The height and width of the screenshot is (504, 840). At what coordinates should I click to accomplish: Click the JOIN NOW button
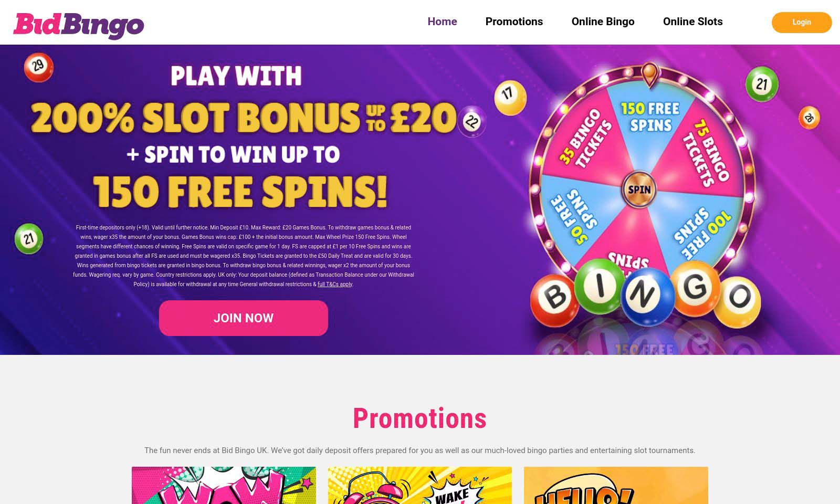(244, 318)
